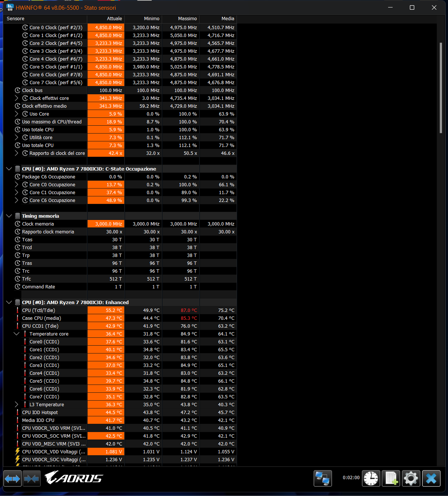
Task: Select the CPU VDD_MISC VRM row
Action: 120,444
